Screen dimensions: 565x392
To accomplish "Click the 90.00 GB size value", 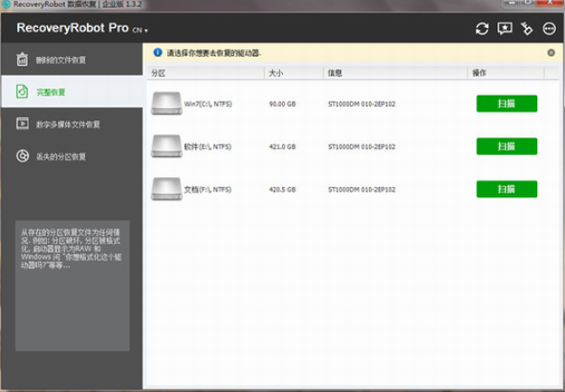I will 282,104.
